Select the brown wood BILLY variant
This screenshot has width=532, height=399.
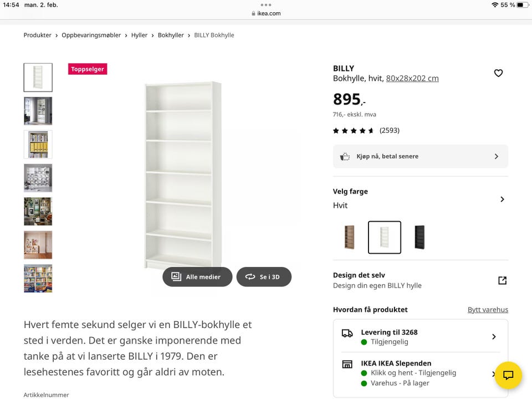click(x=349, y=237)
